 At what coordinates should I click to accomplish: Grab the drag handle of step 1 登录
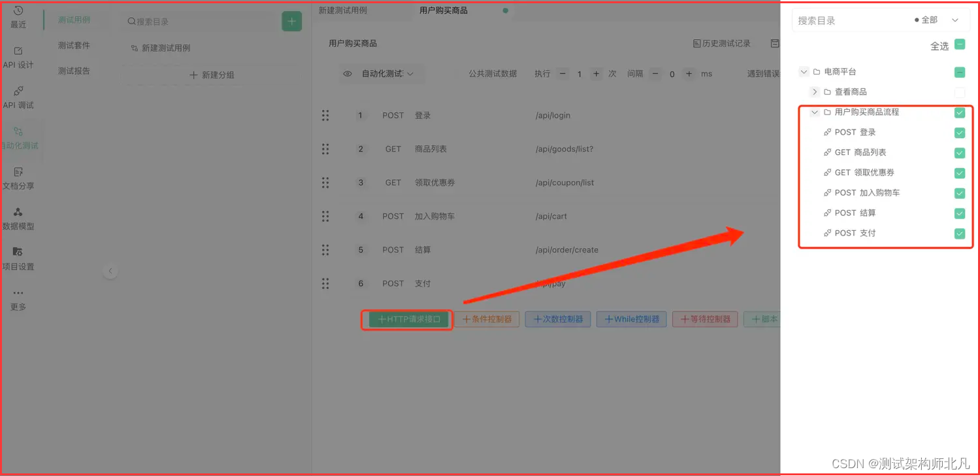[x=325, y=115]
